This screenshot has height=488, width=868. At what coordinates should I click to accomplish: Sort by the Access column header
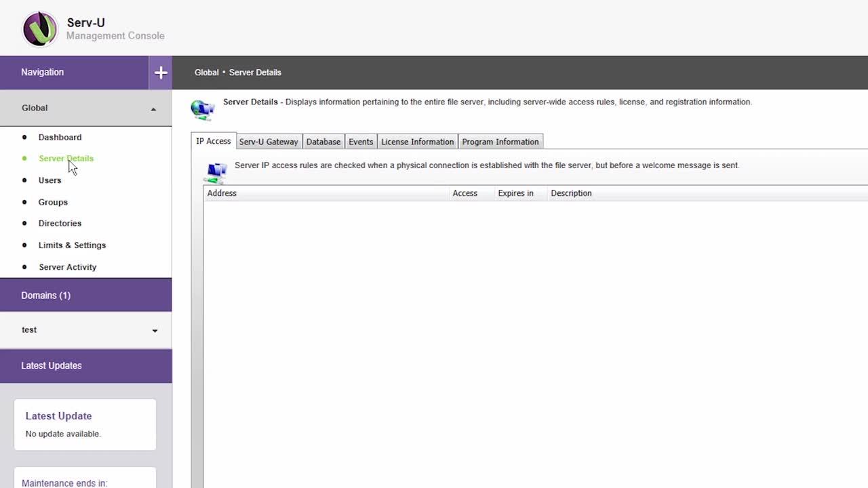[x=471, y=193]
